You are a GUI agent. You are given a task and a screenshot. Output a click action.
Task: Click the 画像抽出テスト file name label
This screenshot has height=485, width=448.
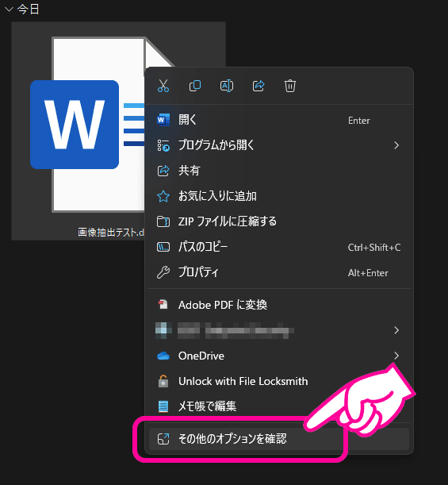[x=111, y=232]
